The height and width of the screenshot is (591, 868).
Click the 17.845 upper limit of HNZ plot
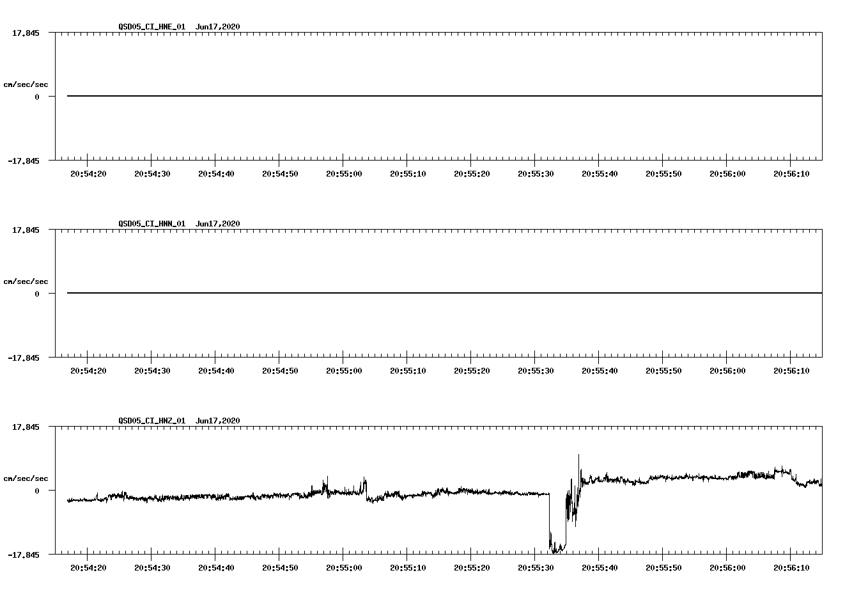[x=26, y=427]
